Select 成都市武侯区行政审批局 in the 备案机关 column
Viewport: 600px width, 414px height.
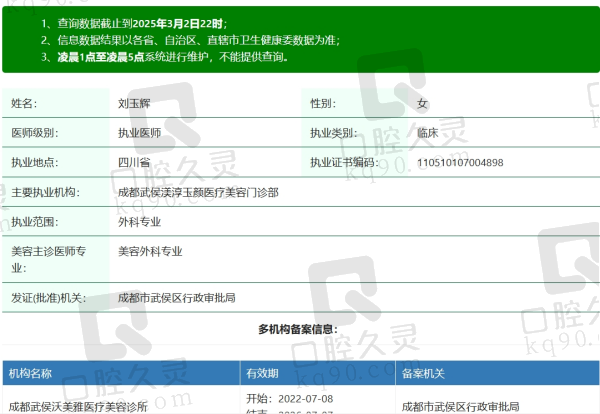click(460, 407)
